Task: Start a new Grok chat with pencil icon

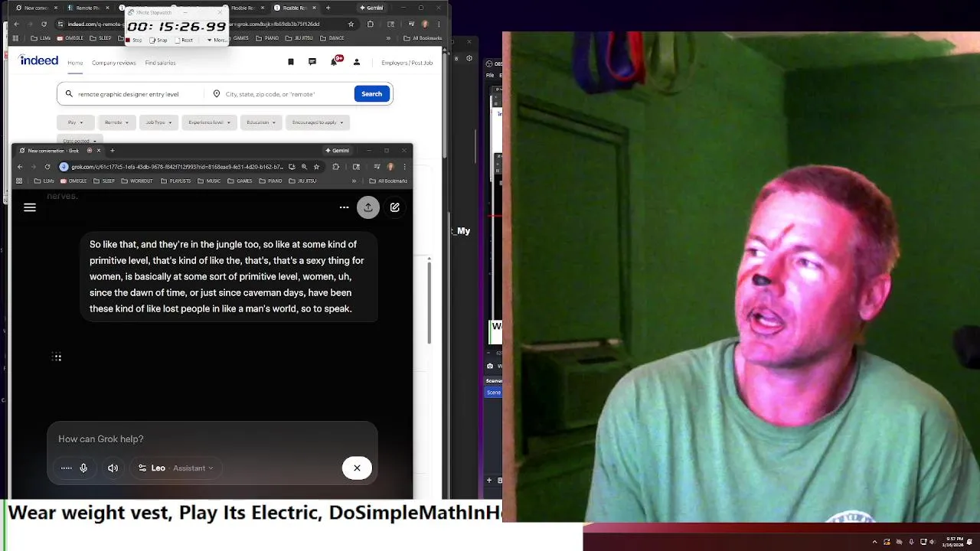Action: pos(395,207)
